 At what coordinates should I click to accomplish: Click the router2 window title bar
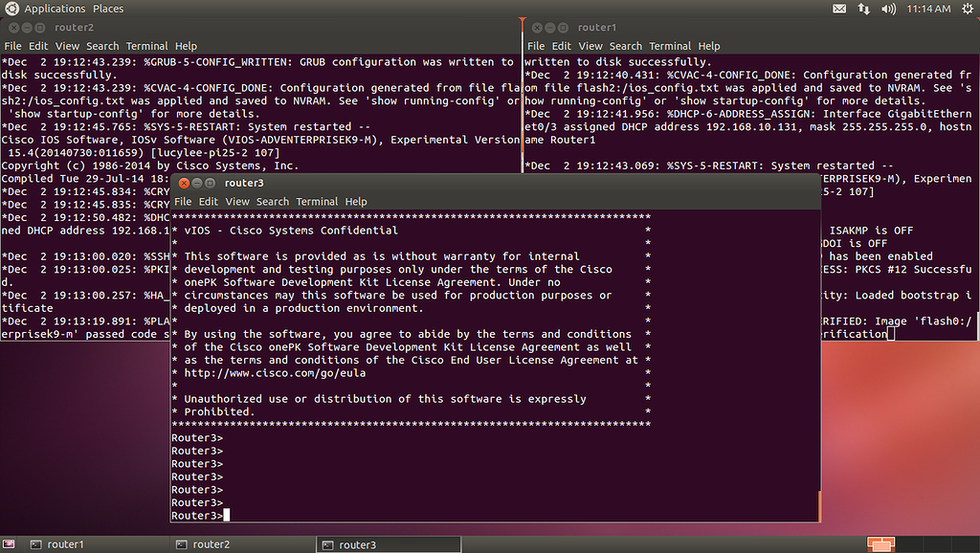click(260, 28)
